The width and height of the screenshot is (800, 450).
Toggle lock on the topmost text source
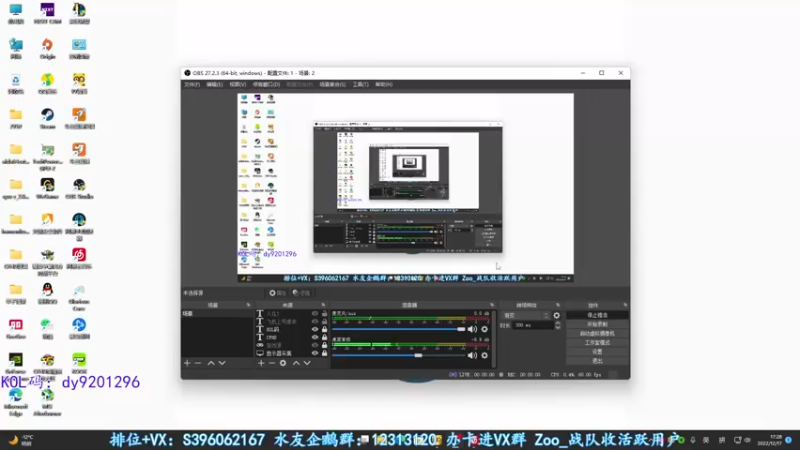[x=324, y=314]
